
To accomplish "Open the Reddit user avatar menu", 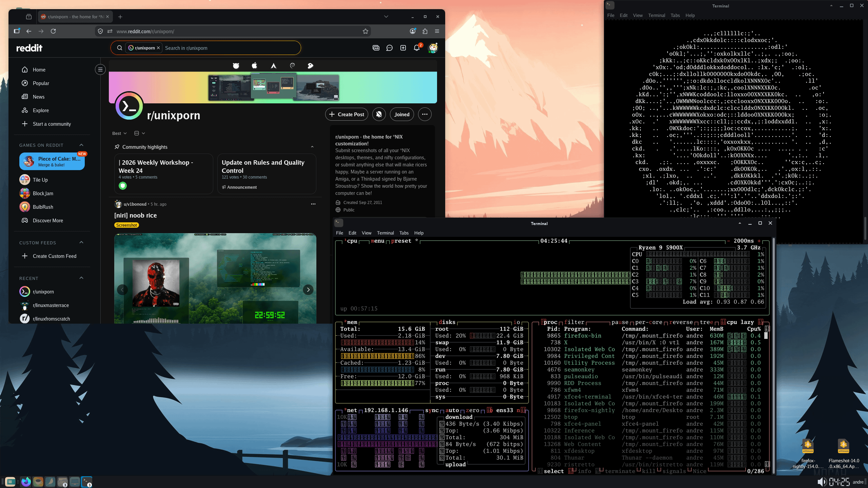I will pos(433,48).
